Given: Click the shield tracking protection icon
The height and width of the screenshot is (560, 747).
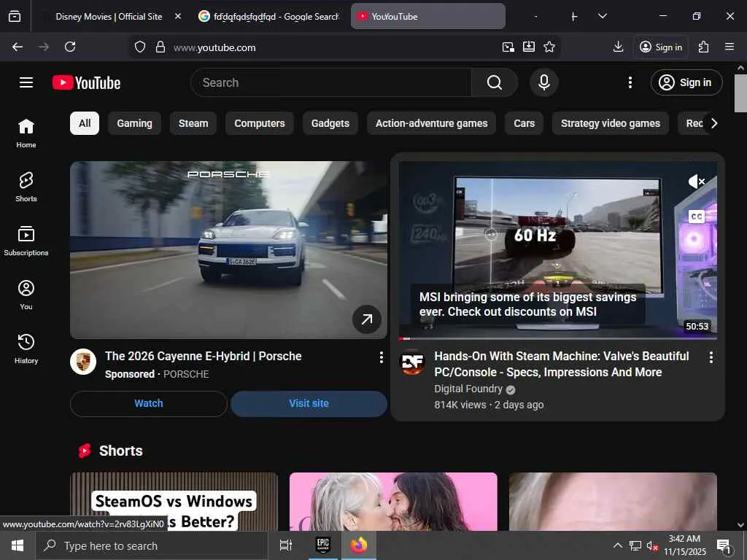Looking at the screenshot, I should 139,47.
